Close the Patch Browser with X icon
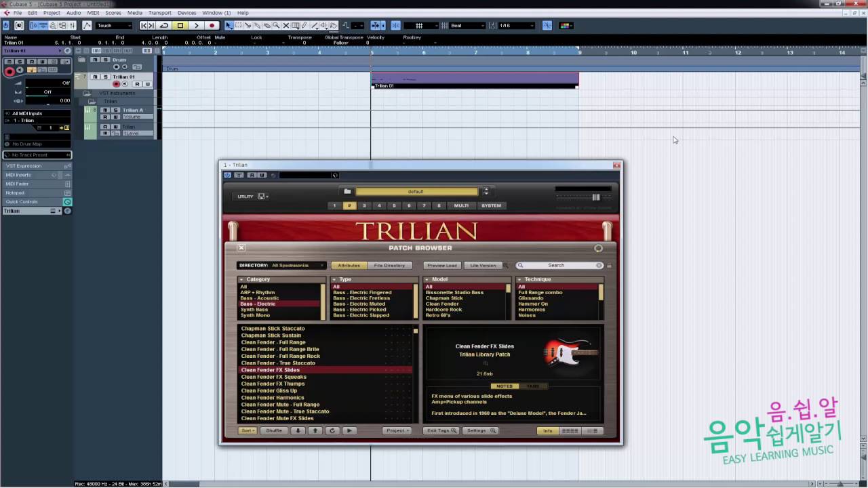868x488 pixels. pyautogui.click(x=241, y=248)
